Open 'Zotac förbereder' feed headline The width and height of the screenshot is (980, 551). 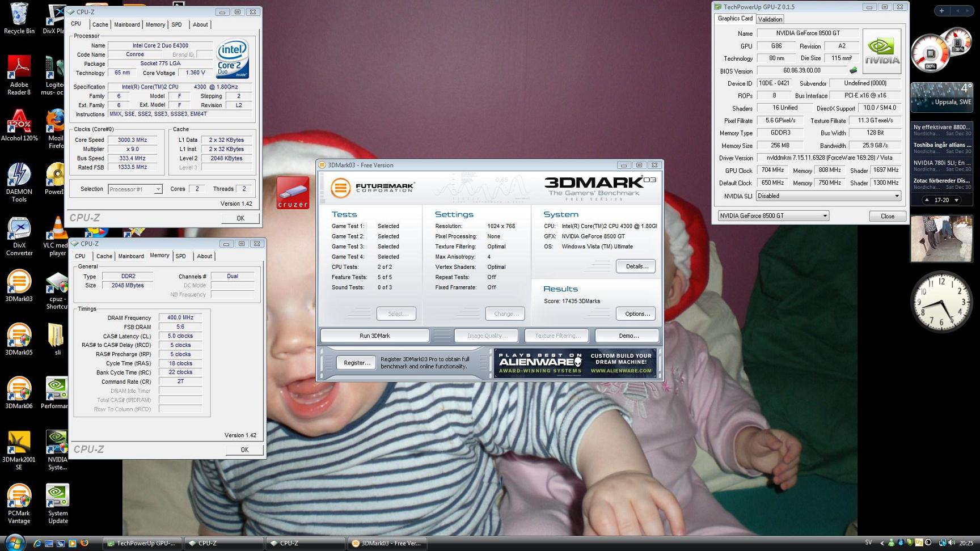pos(941,181)
